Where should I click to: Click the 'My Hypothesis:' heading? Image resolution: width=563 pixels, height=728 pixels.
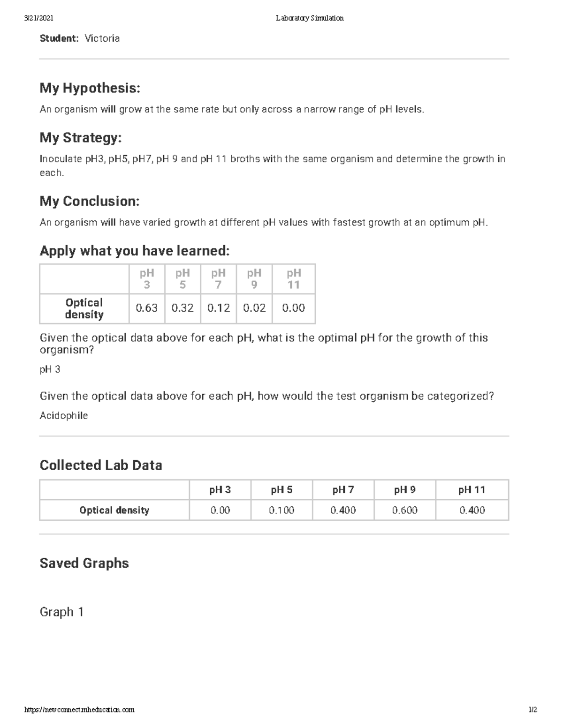point(90,88)
